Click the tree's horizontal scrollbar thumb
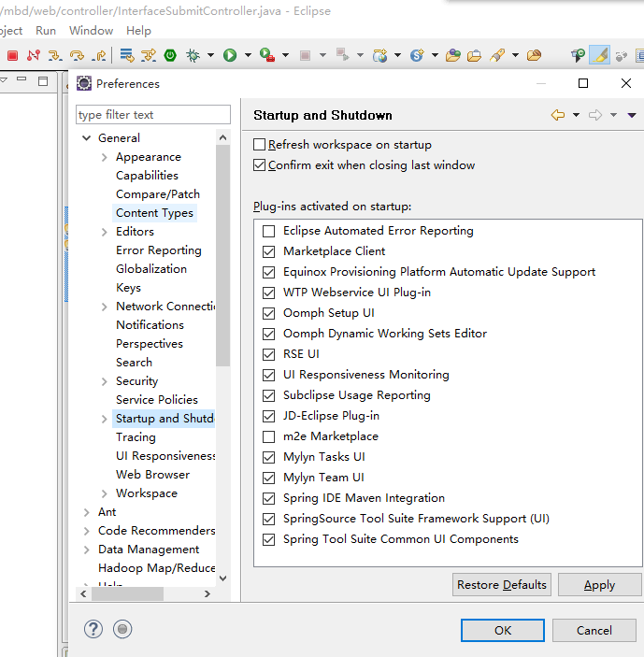 127,593
